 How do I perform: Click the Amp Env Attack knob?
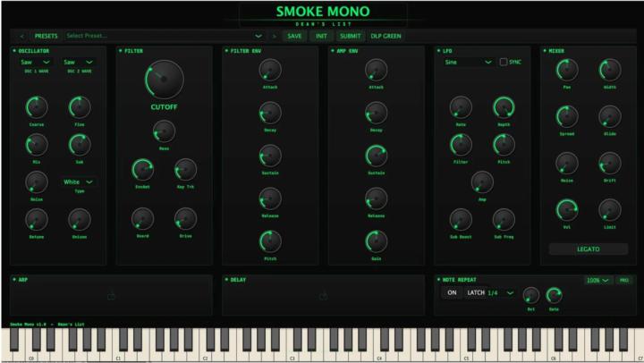point(377,70)
